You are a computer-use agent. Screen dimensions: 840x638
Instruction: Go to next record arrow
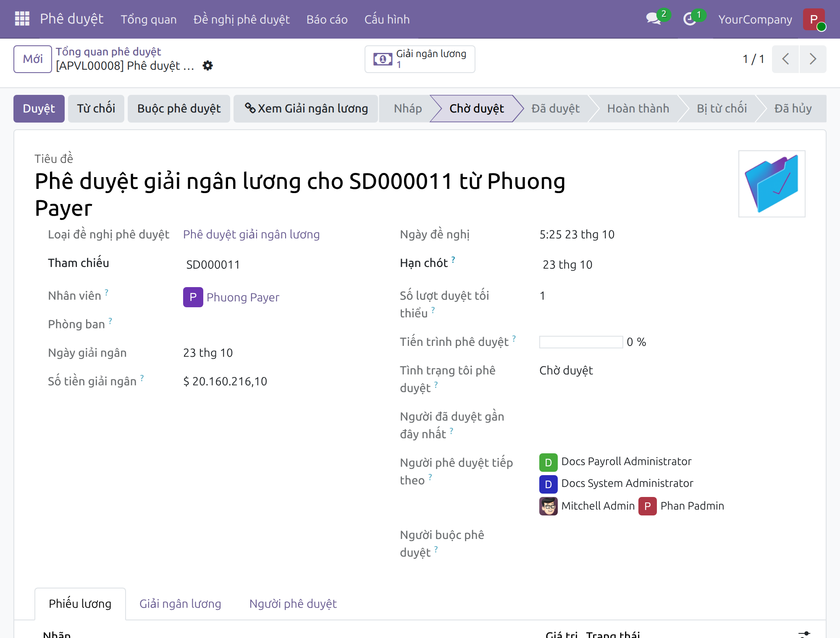click(813, 59)
